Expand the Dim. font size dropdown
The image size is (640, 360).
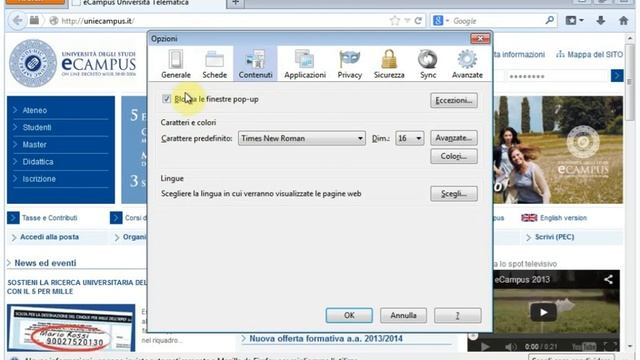click(x=409, y=138)
